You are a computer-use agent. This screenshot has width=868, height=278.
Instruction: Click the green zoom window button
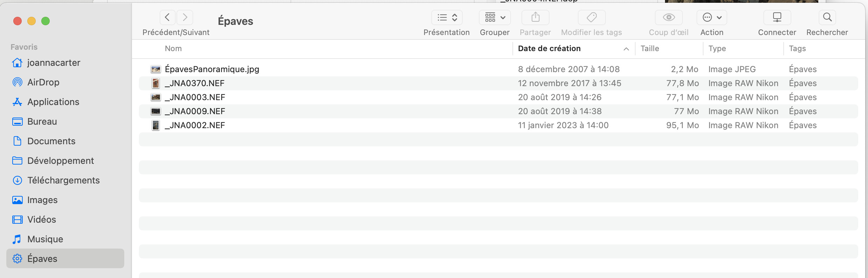coord(45,21)
